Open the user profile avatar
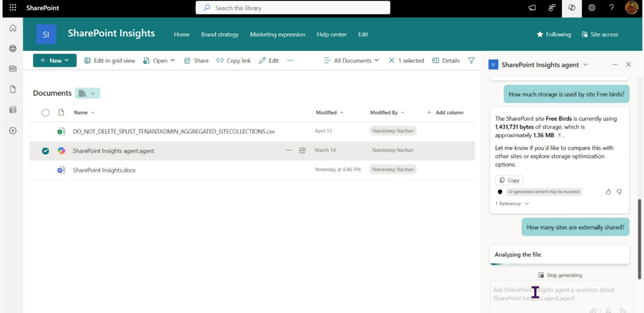Viewport: 644px width, 313px height. coord(631,8)
